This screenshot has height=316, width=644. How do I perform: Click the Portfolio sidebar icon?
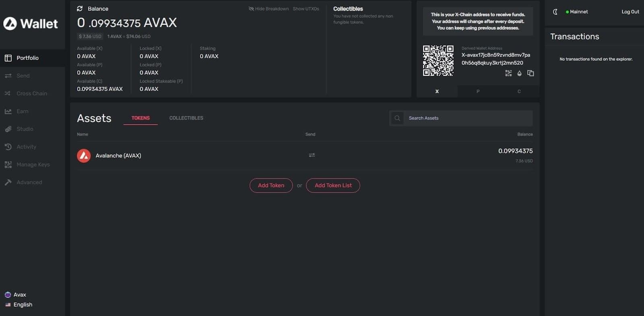[8, 58]
